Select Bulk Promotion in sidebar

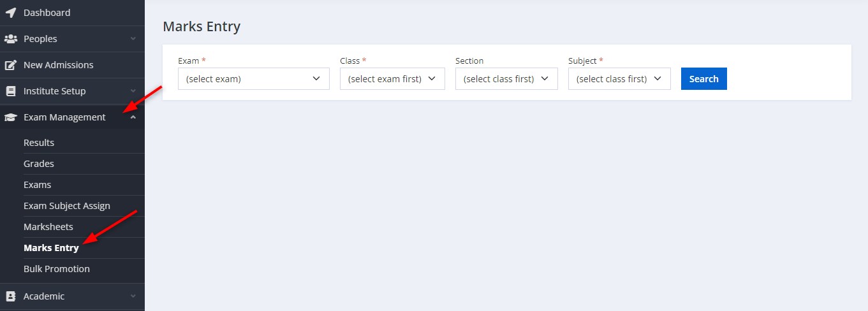tap(57, 269)
